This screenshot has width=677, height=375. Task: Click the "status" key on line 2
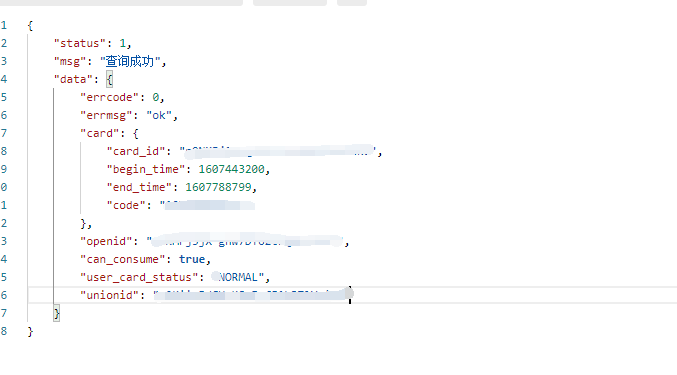click(x=80, y=43)
